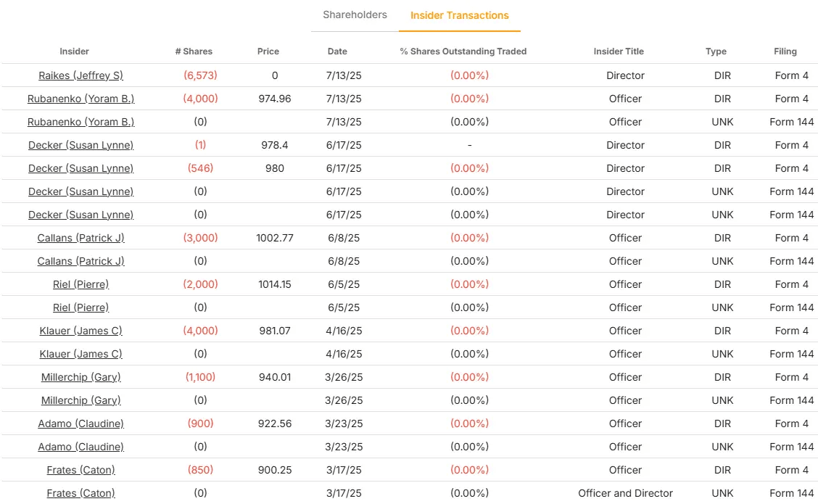This screenshot has height=504, width=818.
Task: Click Callans link in the 1002.77 price row
Action: pos(80,238)
